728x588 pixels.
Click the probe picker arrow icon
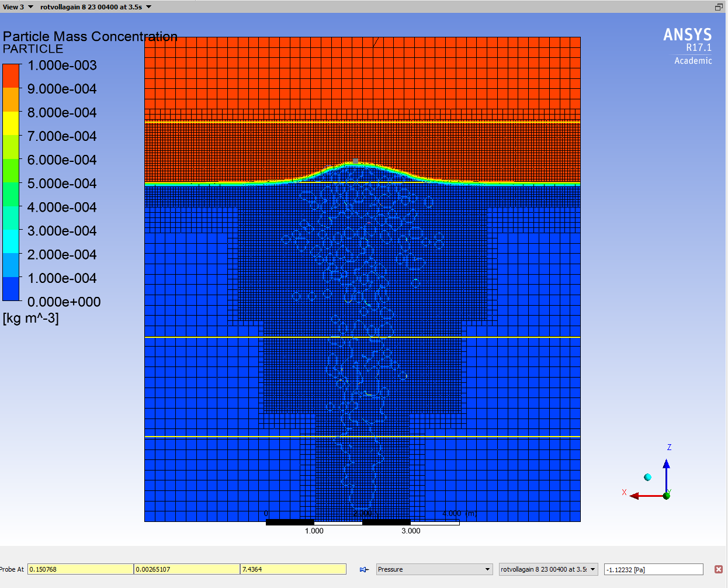click(x=364, y=569)
